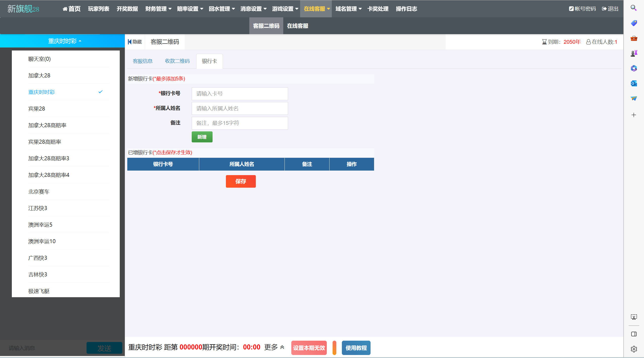Click the green 新增 button
Image resolution: width=644 pixels, height=358 pixels.
[202, 137]
